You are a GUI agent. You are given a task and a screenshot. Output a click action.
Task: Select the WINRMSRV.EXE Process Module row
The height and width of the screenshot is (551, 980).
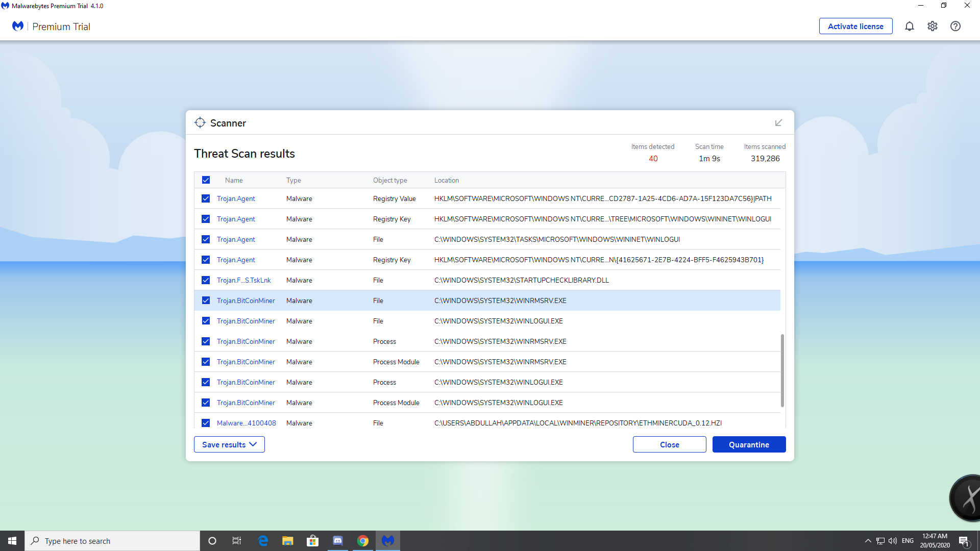point(487,362)
